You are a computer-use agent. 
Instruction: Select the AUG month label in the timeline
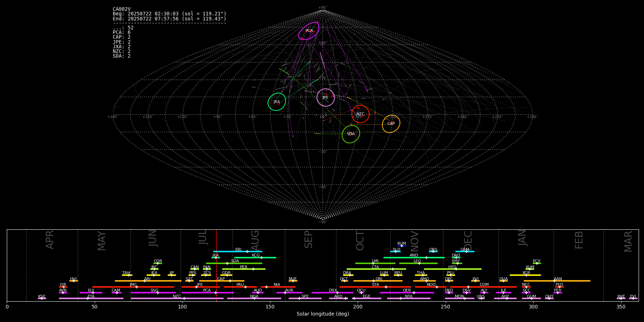tap(255, 241)
